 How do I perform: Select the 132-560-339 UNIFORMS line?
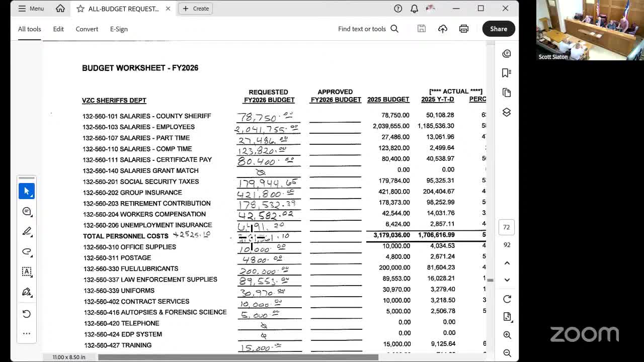[119, 291]
